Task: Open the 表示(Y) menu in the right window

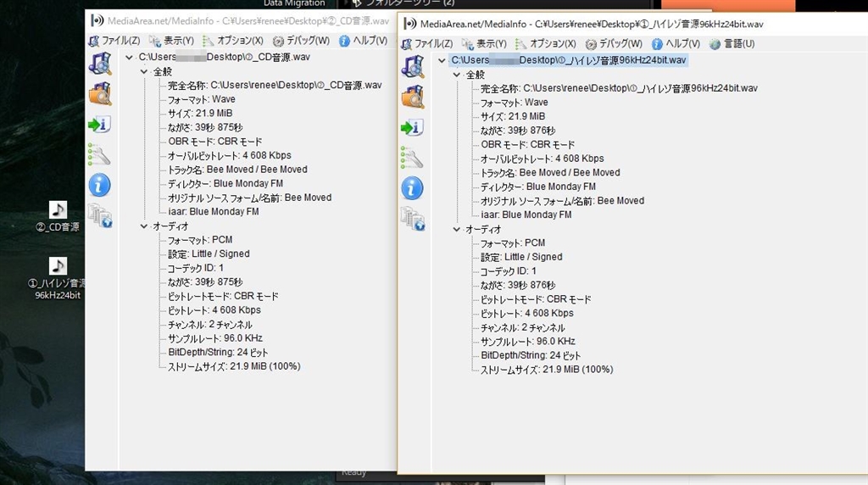Action: pyautogui.click(x=484, y=44)
